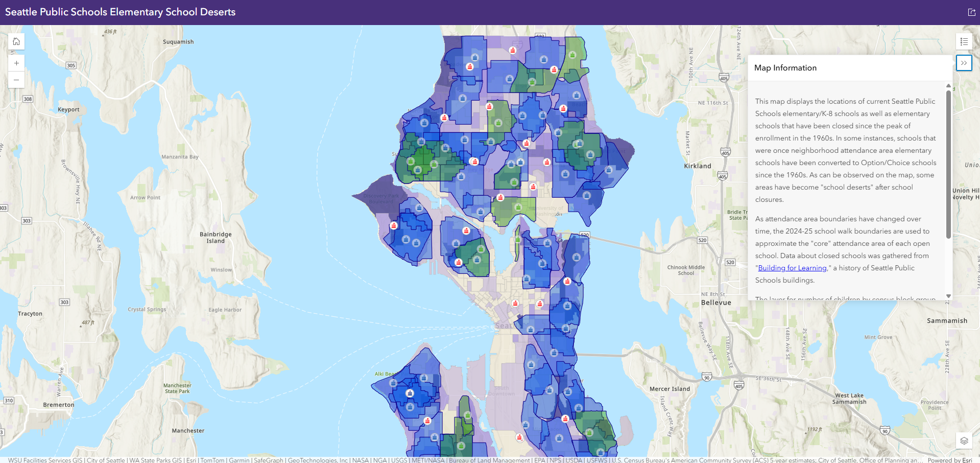This screenshot has width=980, height=463.
Task: Click the "Powered by Esri" link
Action: 949,460
